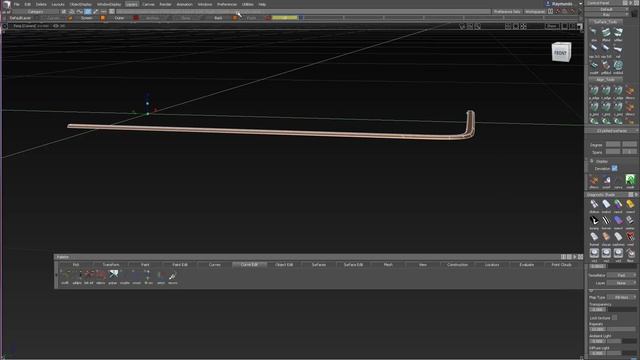Select the first Diagnostic Shade icon
Image resolution: width=640 pixels, height=360 pixels.
tap(594, 205)
